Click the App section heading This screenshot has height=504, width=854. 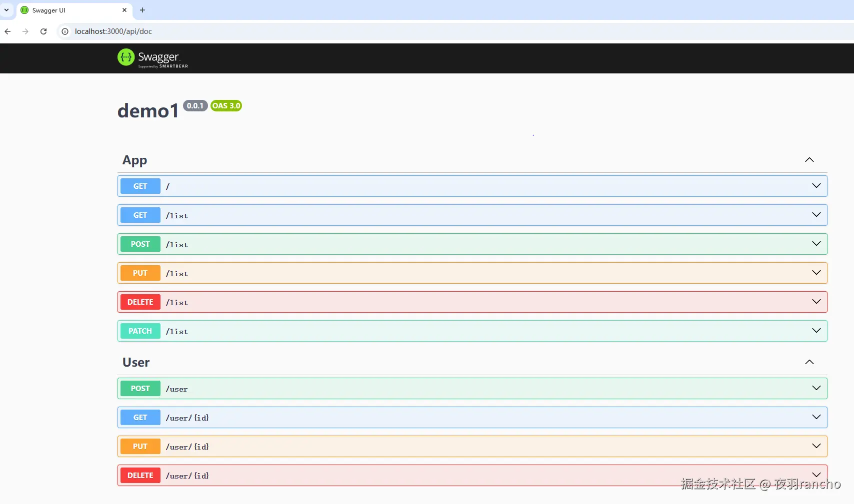pyautogui.click(x=135, y=160)
